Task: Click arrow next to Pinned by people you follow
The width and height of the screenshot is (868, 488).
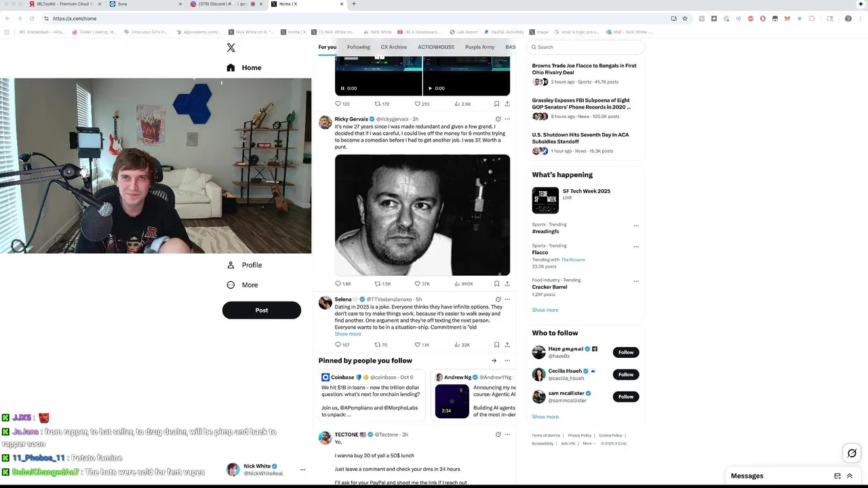Action: click(494, 361)
